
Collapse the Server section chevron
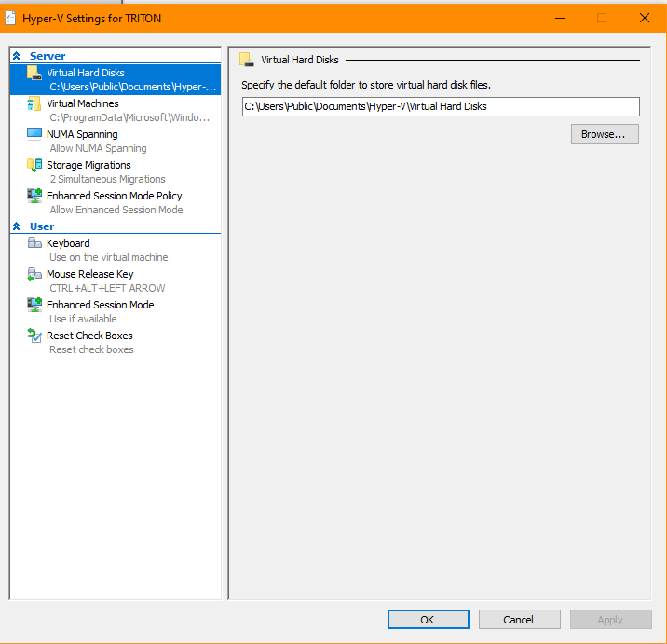click(x=17, y=56)
